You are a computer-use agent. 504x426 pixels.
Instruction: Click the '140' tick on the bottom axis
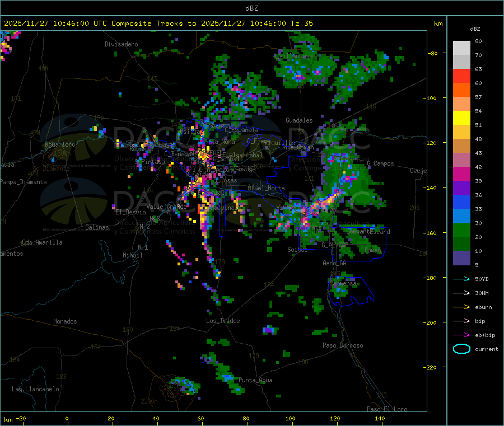tap(380, 419)
